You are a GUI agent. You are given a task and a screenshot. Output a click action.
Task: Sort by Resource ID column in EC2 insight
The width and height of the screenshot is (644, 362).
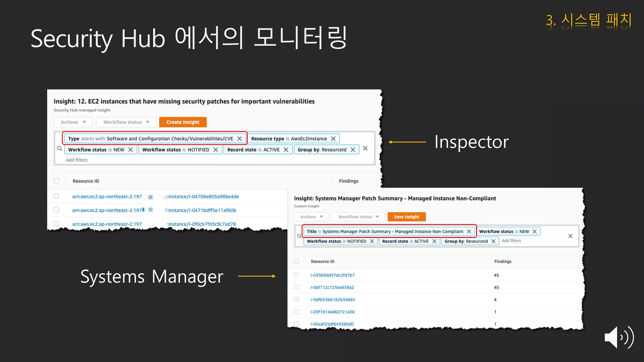point(86,181)
